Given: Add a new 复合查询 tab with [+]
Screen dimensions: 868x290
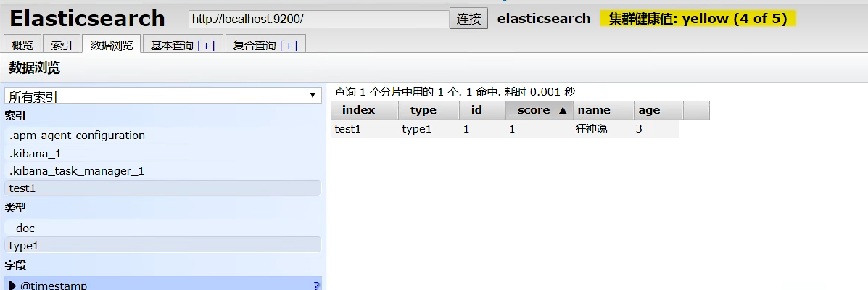Looking at the screenshot, I should (289, 46).
